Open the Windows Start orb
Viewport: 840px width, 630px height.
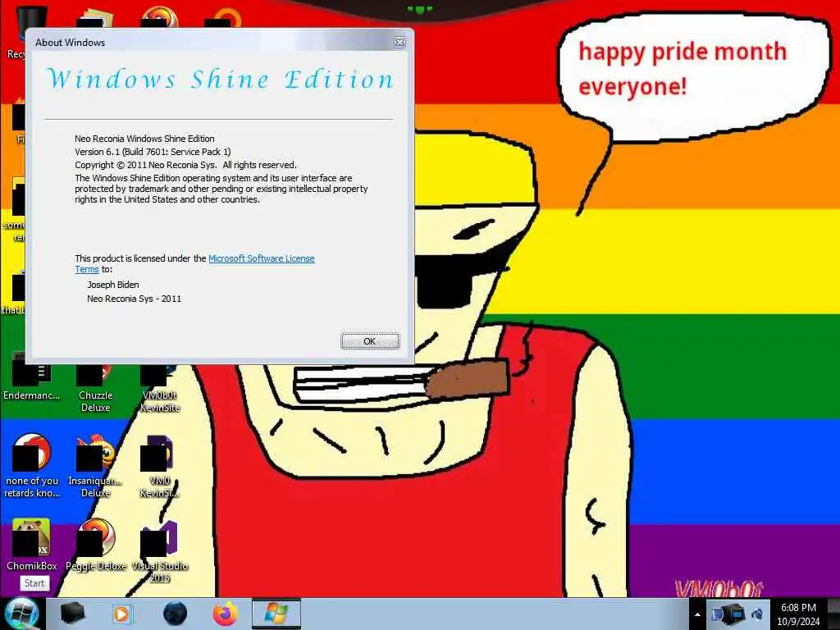21,614
